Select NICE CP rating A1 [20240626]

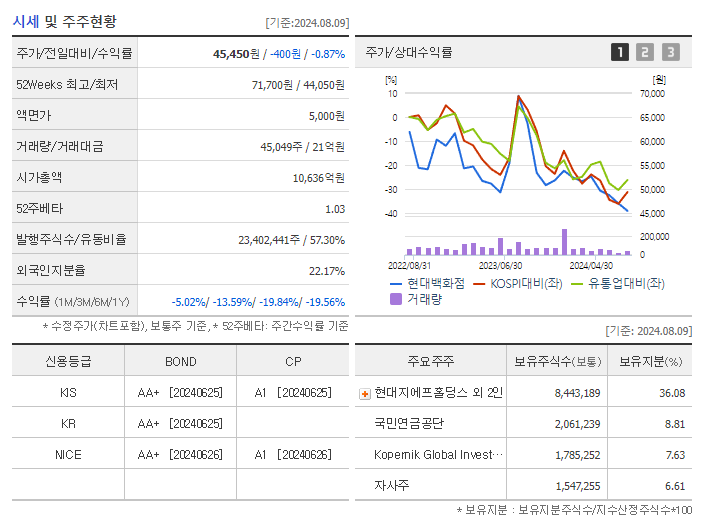click(293, 455)
